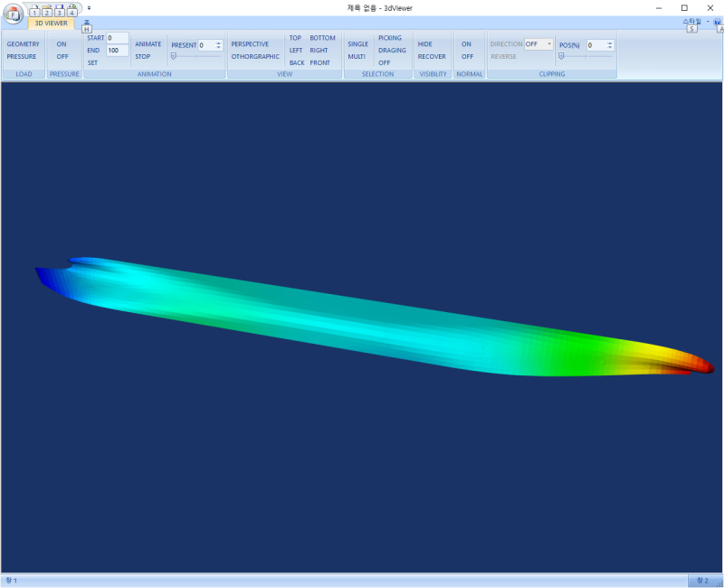The image size is (724, 588).
Task: Click the Open folder quick access icon
Action: click(47, 10)
